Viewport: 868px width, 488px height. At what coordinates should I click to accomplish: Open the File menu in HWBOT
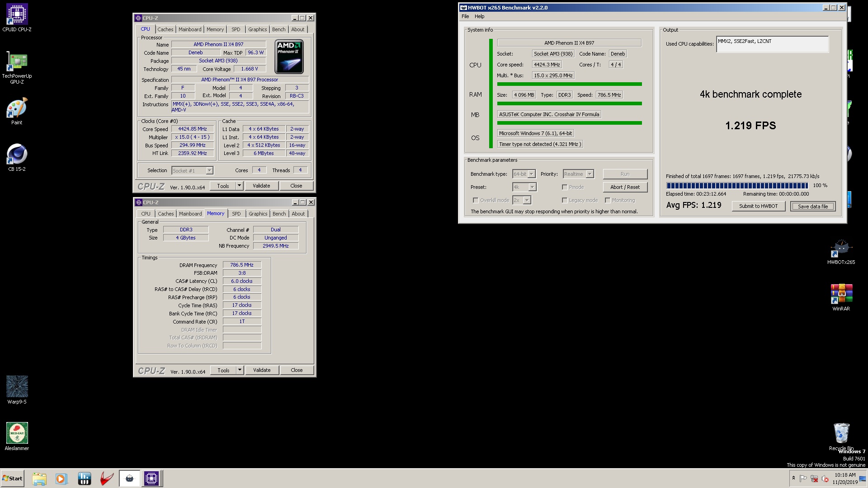[x=465, y=16]
